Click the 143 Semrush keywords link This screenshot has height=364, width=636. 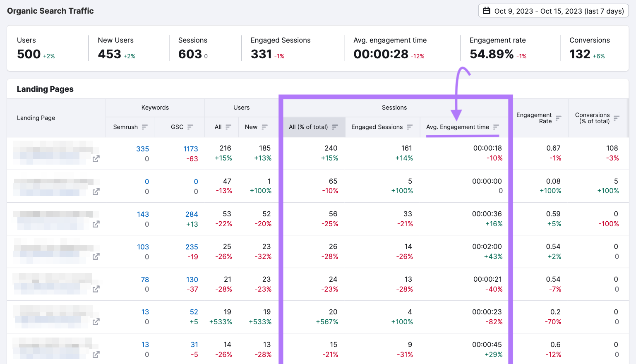pos(143,214)
